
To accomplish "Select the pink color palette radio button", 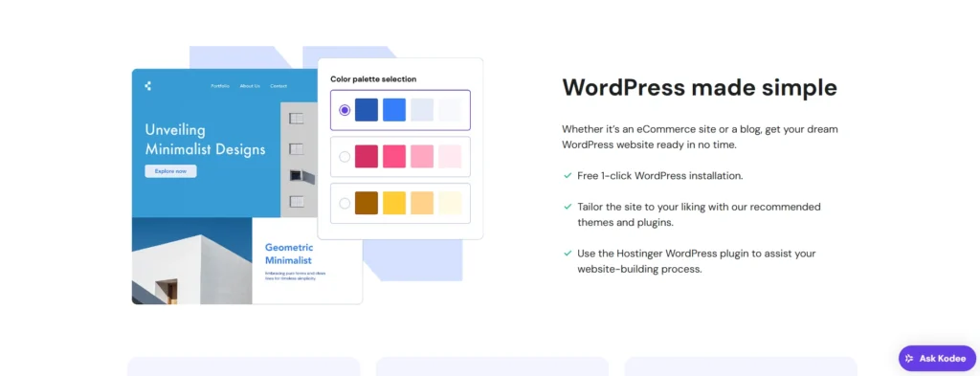I will coord(345,157).
